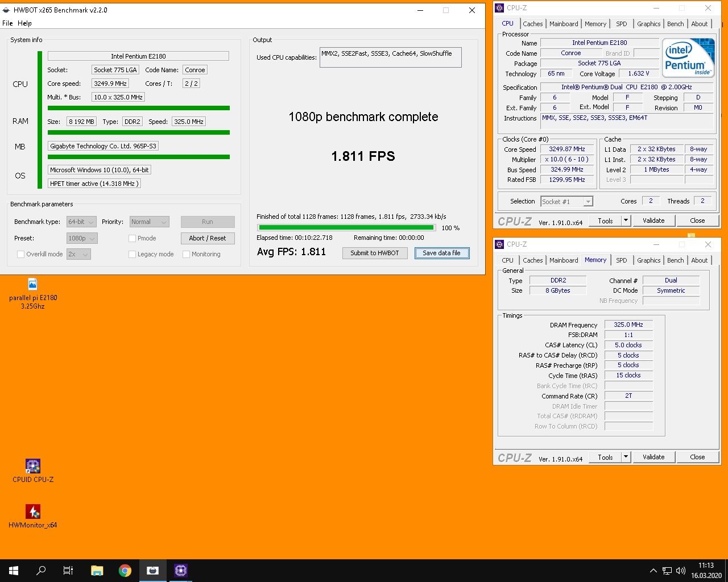Viewport: 728px width, 582px height.
Task: Switch to Memory tab in top CPU-Z
Action: [595, 24]
